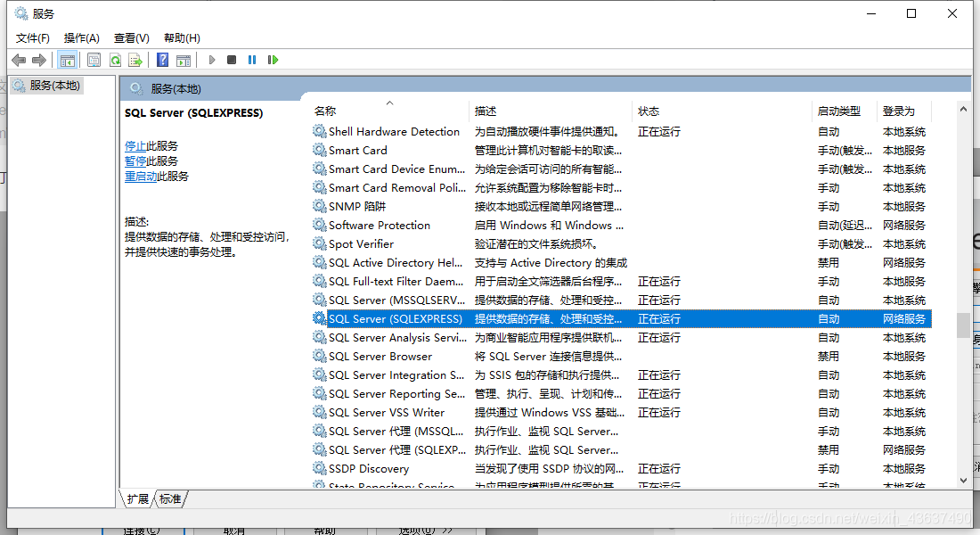Open the 文件(F) menu
Viewport: 980px width, 535px height.
(x=32, y=38)
